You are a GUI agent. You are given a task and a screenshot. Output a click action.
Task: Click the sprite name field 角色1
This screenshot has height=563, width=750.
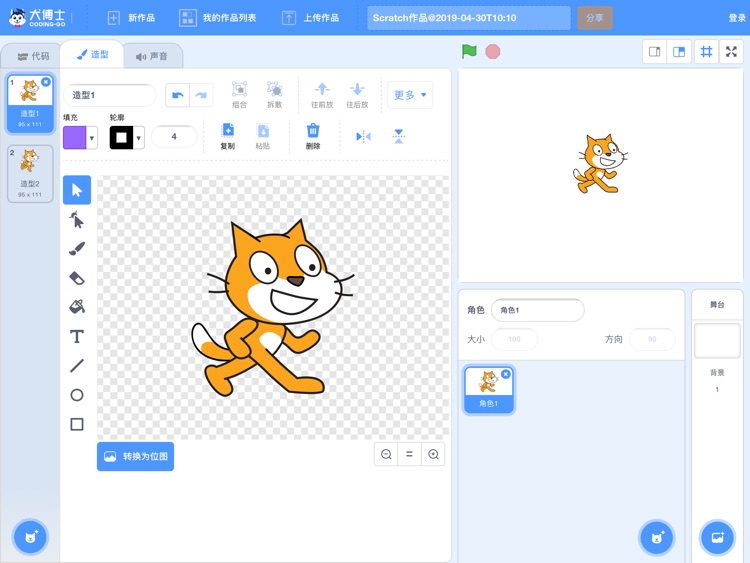[x=538, y=310]
